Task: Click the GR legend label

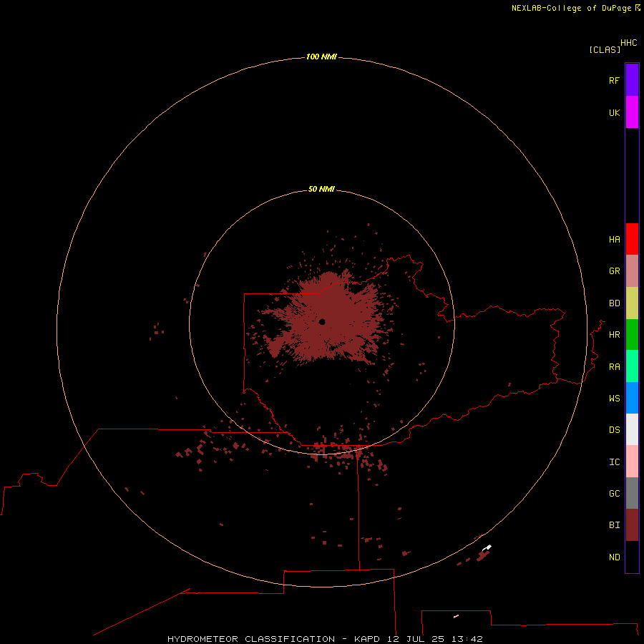Action: (x=614, y=271)
